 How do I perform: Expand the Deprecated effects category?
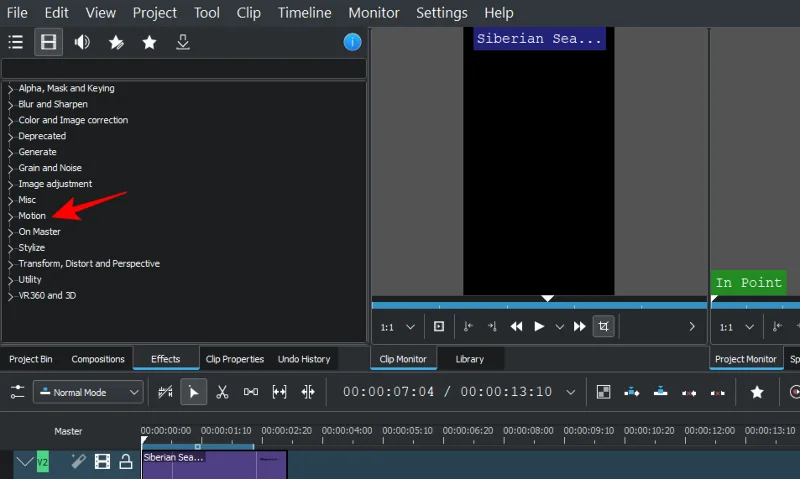10,136
